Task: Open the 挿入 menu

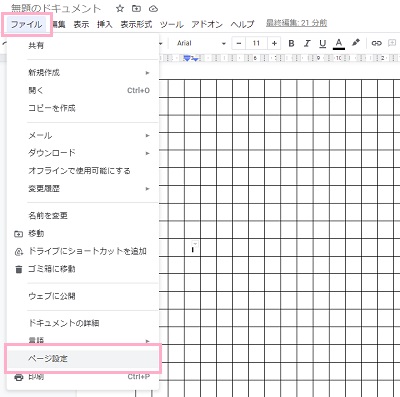Action: click(x=105, y=24)
